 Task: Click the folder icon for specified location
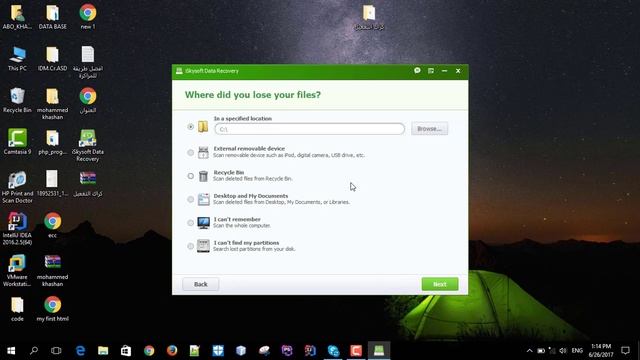[203, 127]
